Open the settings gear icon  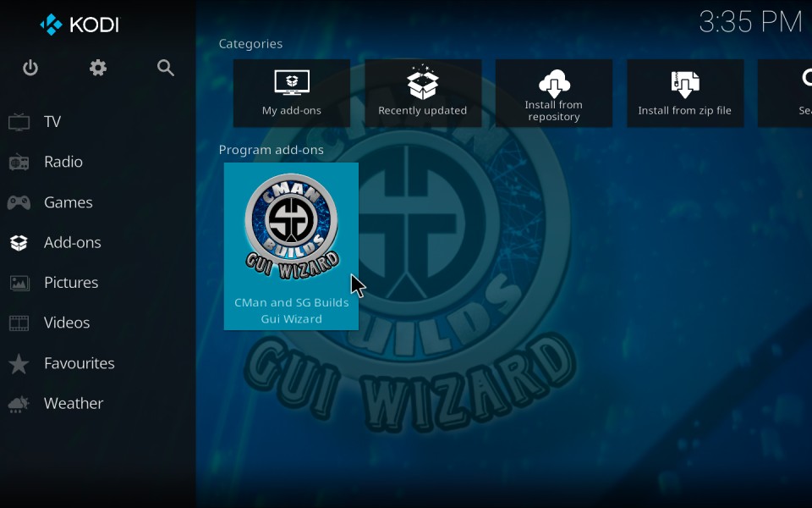click(98, 68)
